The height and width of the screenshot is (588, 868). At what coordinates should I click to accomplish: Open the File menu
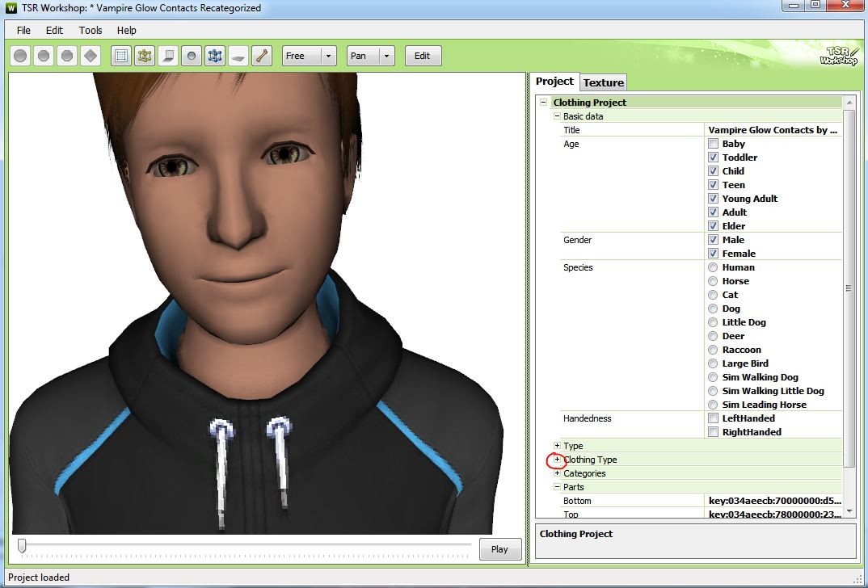tap(23, 31)
